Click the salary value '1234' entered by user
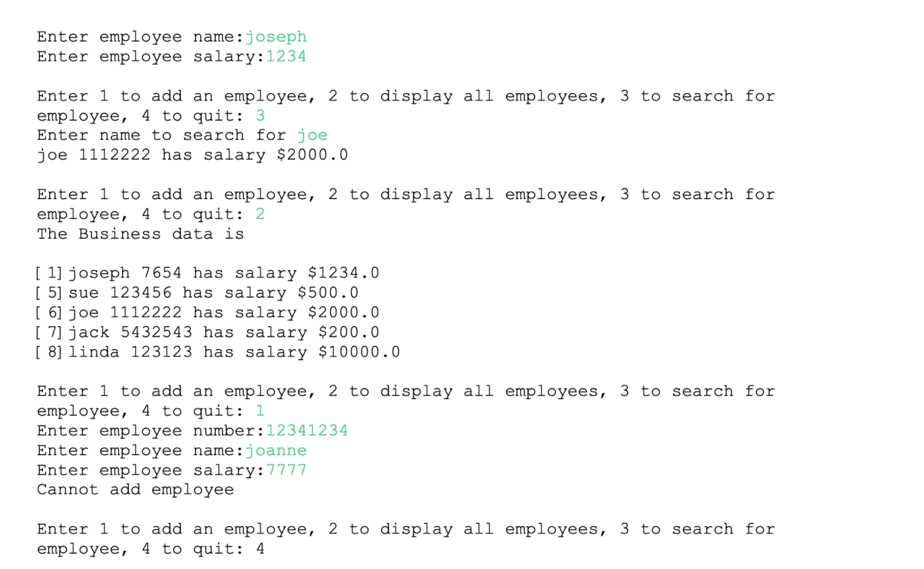This screenshot has height=569, width=924. point(286,56)
